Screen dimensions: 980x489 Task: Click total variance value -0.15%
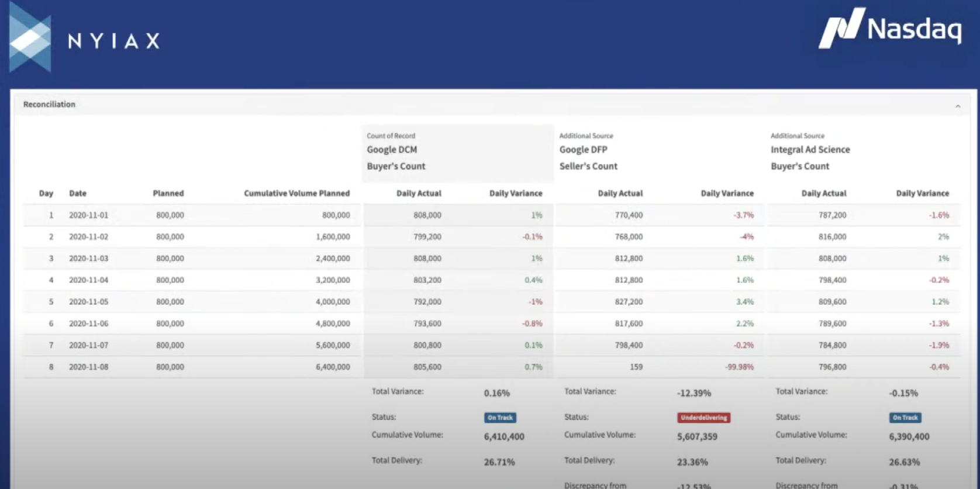click(903, 393)
